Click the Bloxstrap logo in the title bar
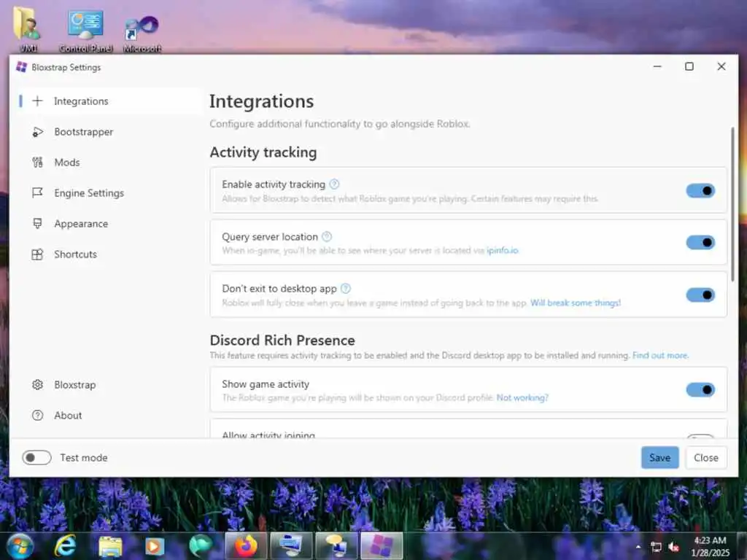Viewport: 747px width, 560px height. 21,67
